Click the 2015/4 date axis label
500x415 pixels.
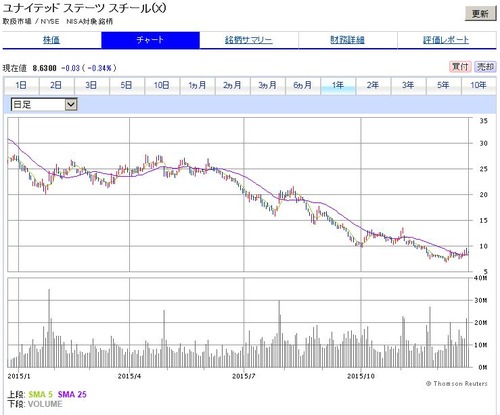129,376
